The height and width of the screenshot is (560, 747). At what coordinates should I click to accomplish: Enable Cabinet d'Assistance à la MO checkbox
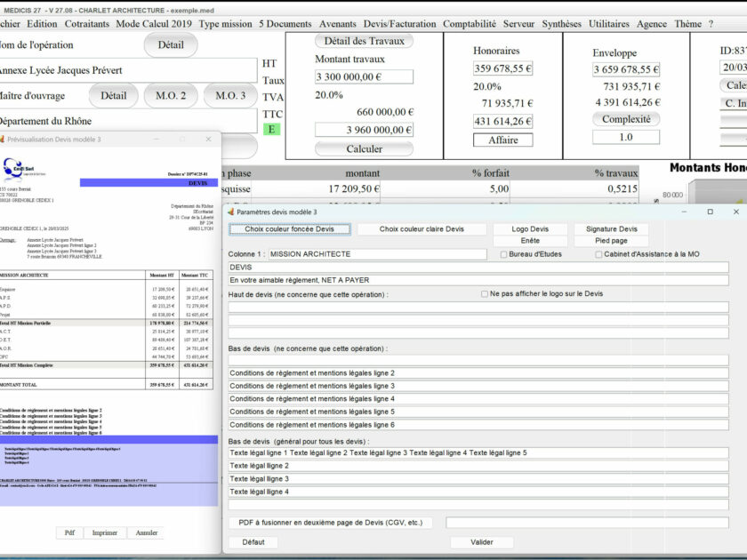pyautogui.click(x=598, y=255)
